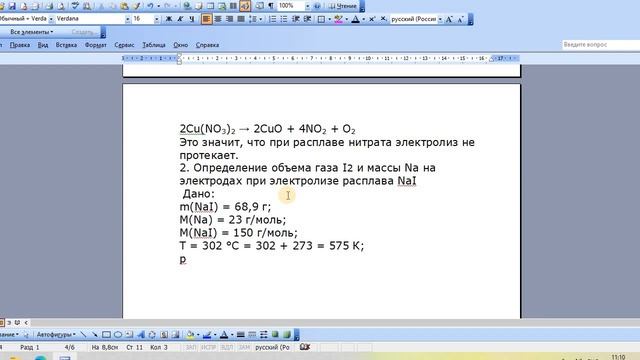640x360 pixels.
Task: Click the horizontal ruler
Action: (x=321, y=58)
